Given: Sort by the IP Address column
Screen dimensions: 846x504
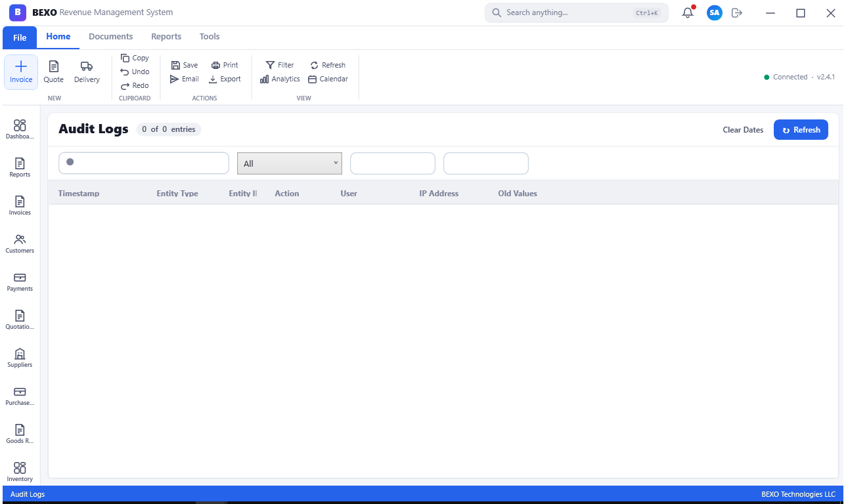Looking at the screenshot, I should 439,194.
